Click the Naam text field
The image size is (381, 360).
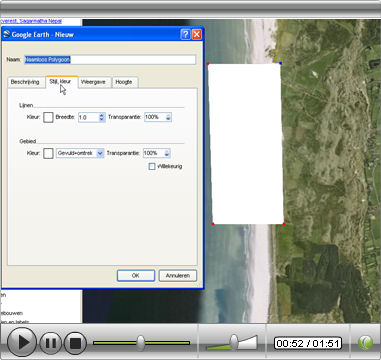click(x=110, y=60)
